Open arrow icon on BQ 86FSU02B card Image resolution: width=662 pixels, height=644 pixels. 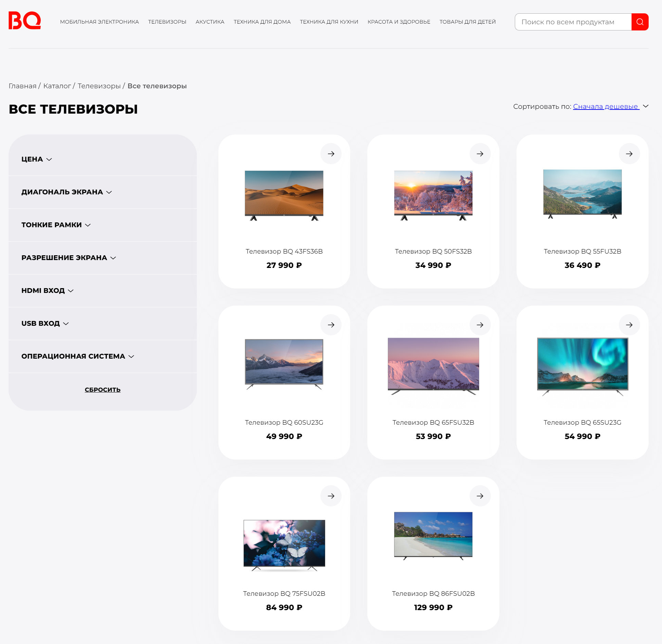click(x=480, y=496)
